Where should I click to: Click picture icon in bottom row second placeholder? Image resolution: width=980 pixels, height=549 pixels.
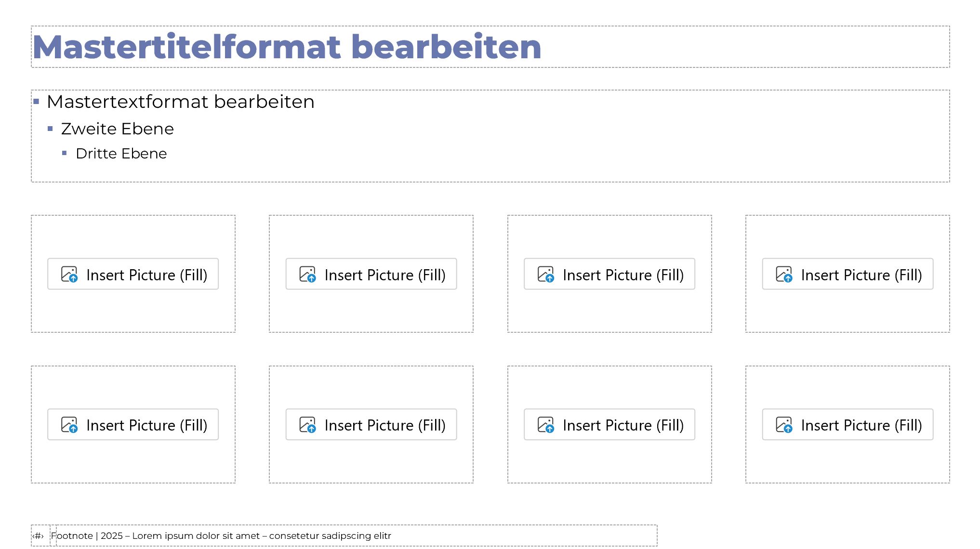pyautogui.click(x=307, y=425)
